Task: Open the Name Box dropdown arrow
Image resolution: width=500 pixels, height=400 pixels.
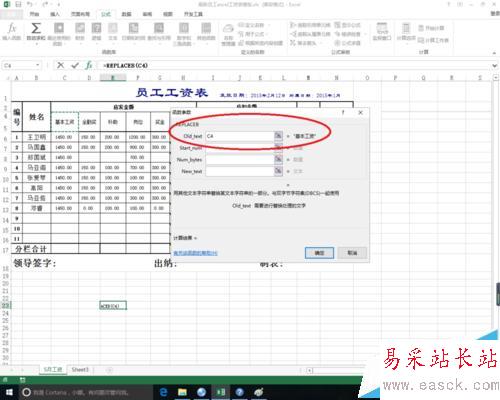Action: [x=38, y=65]
